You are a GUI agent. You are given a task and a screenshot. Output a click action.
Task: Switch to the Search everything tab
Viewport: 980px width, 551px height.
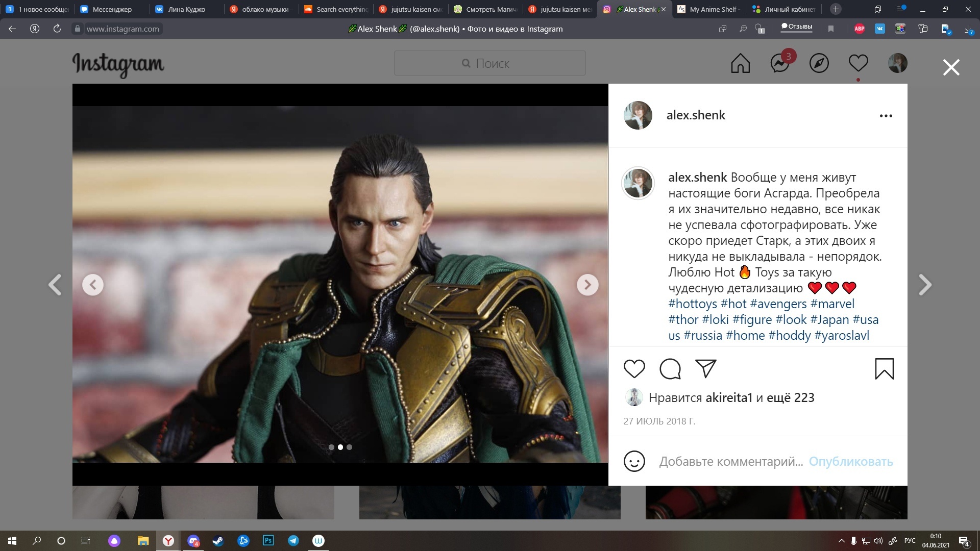coord(336,9)
